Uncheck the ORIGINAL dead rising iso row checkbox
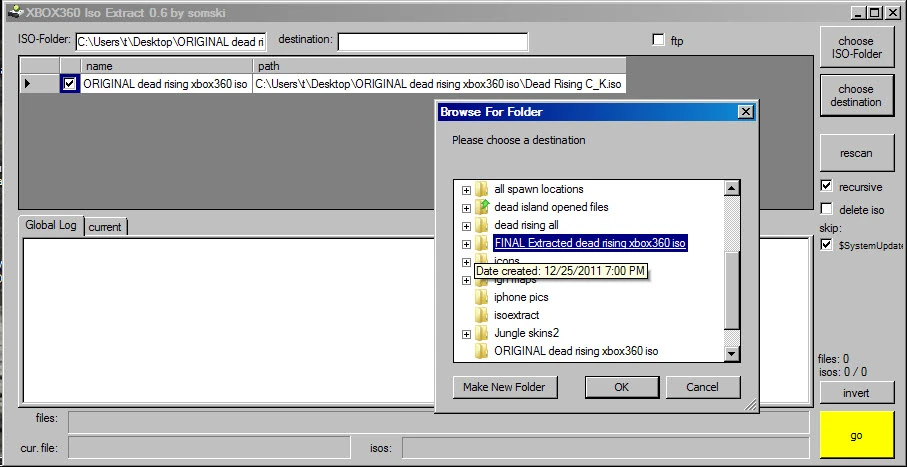Screen dimensions: 907x467 (69, 84)
